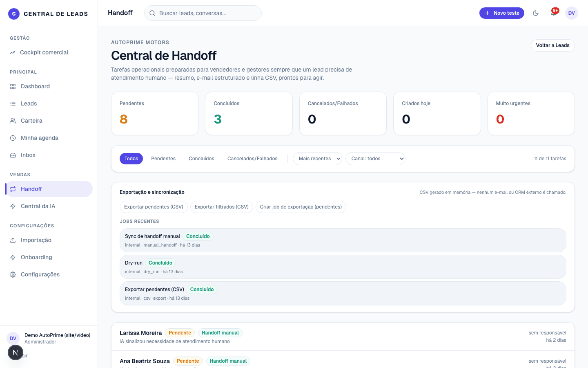This screenshot has width=588, height=368.
Task: Open the Dry-run job row
Action: coord(343,267)
